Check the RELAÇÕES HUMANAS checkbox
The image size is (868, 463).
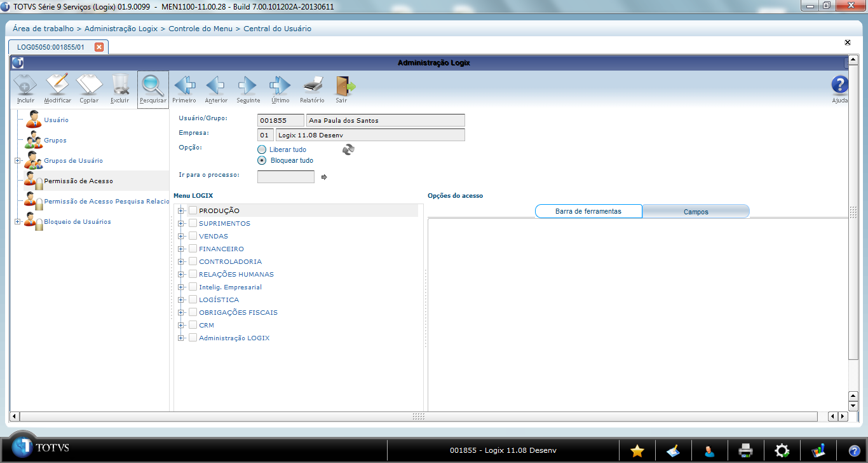click(x=193, y=274)
